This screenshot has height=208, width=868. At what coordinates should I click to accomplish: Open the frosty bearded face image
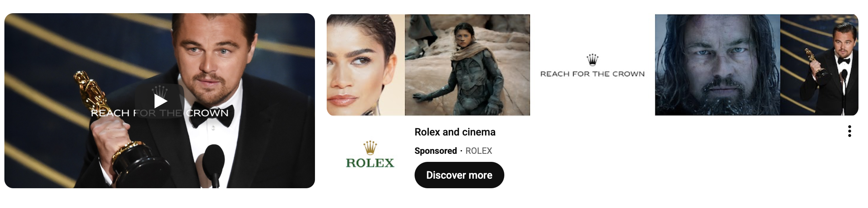point(717,65)
